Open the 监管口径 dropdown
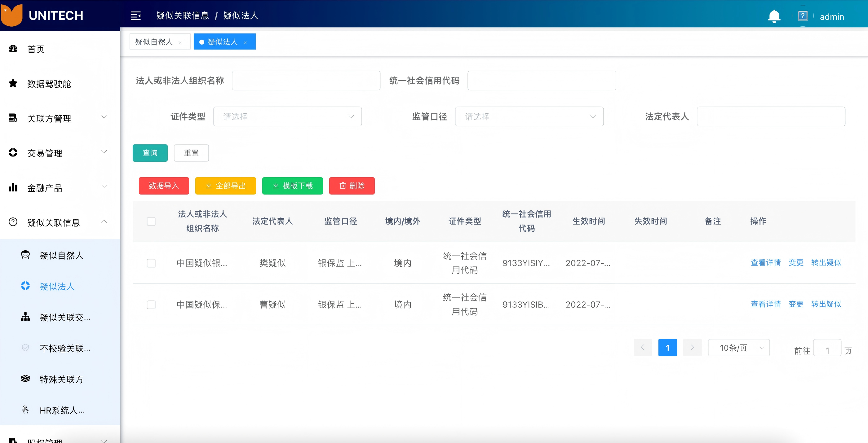Screen dimensions: 868x443 click(x=529, y=116)
